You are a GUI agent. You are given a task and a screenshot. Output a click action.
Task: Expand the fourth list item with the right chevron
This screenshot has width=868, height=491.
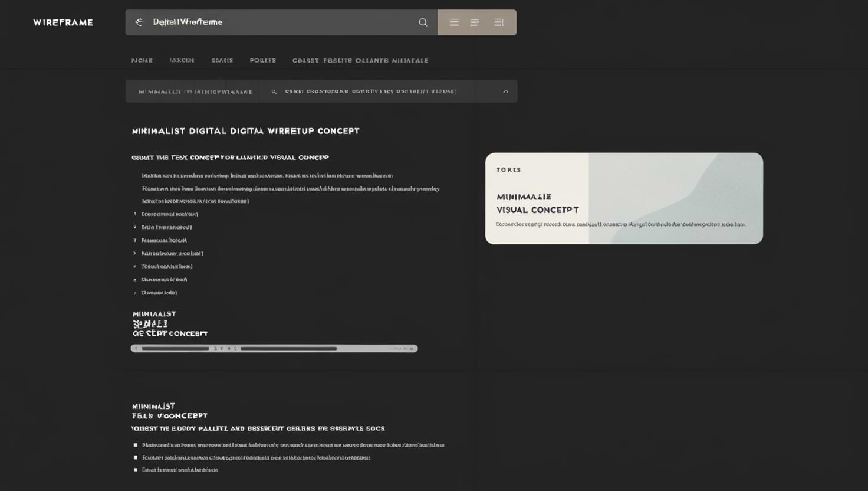click(135, 253)
